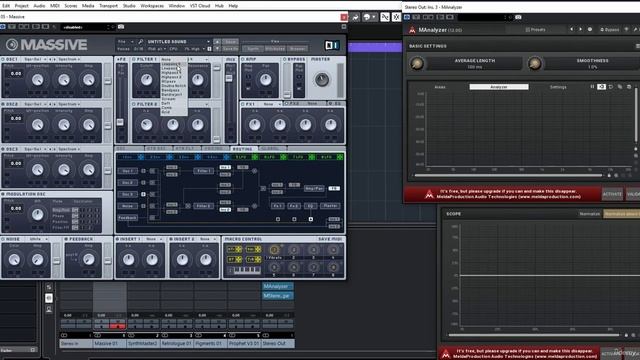Adjust the Mix crossfade fader

click(x=229, y=78)
